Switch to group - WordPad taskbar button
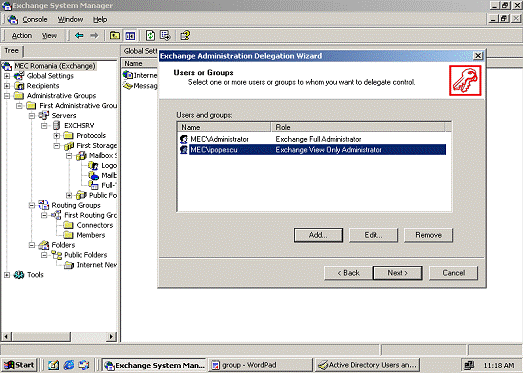This screenshot has height=373, width=523. pyautogui.click(x=260, y=365)
